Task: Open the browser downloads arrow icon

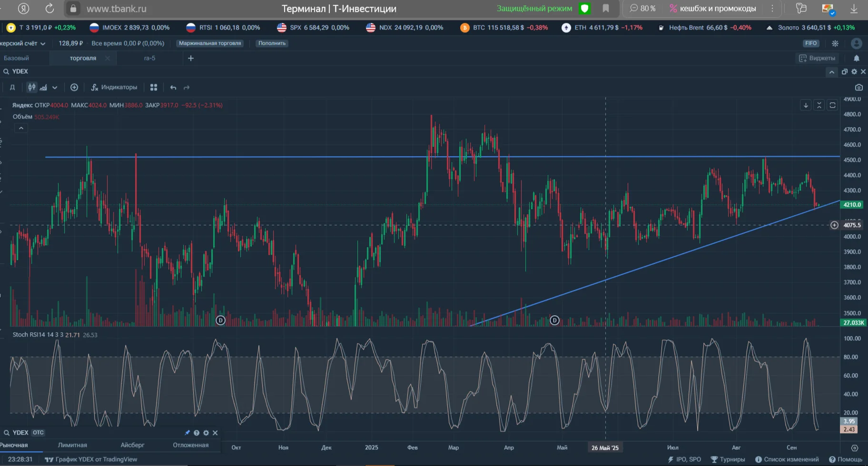Action: pos(854,9)
